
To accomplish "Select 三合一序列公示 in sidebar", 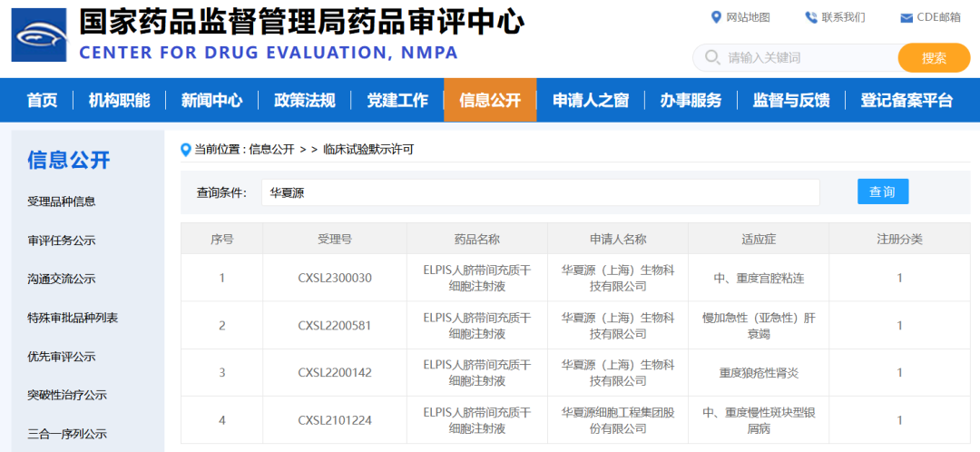I will [67, 433].
